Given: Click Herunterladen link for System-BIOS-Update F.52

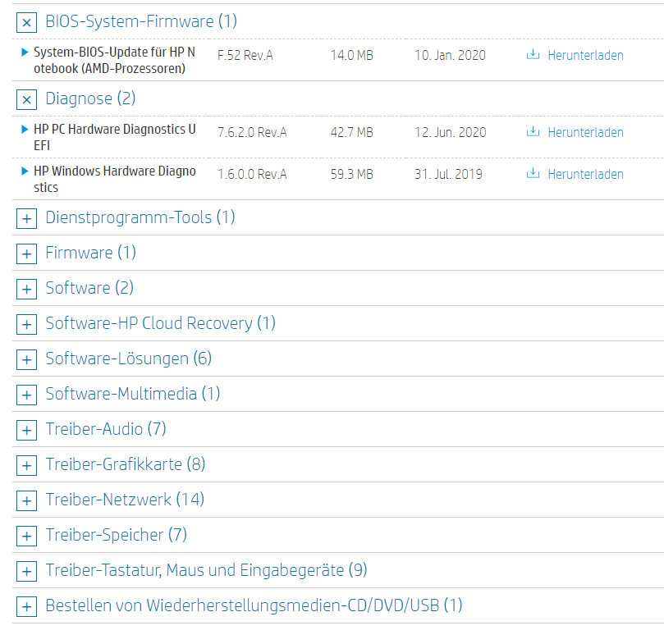Looking at the screenshot, I should click(x=585, y=55).
